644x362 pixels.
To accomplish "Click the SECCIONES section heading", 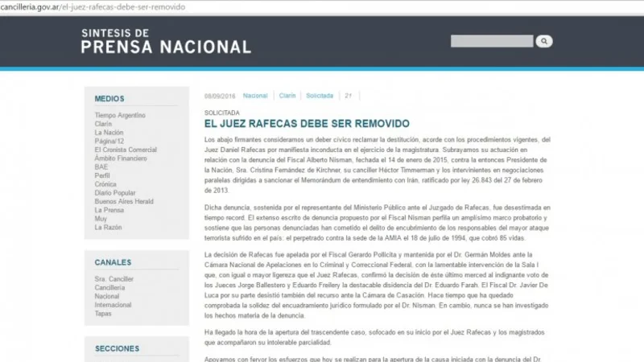I will point(117,348).
